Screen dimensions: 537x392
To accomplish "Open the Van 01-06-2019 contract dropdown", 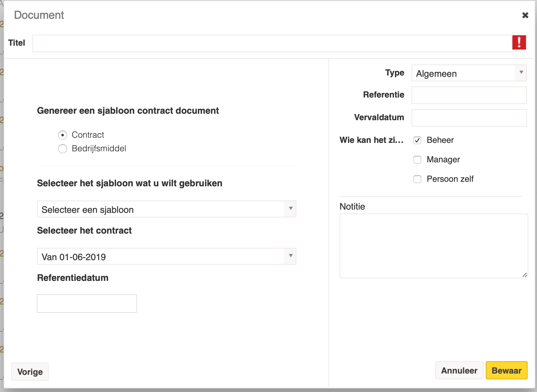I will coord(167,256).
